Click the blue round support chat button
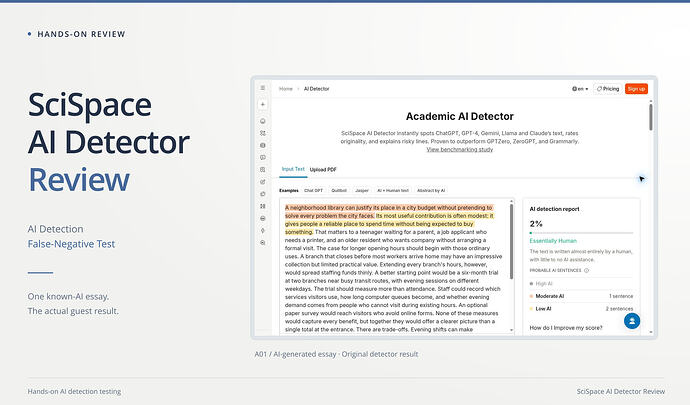690x405 pixels. pos(632,321)
